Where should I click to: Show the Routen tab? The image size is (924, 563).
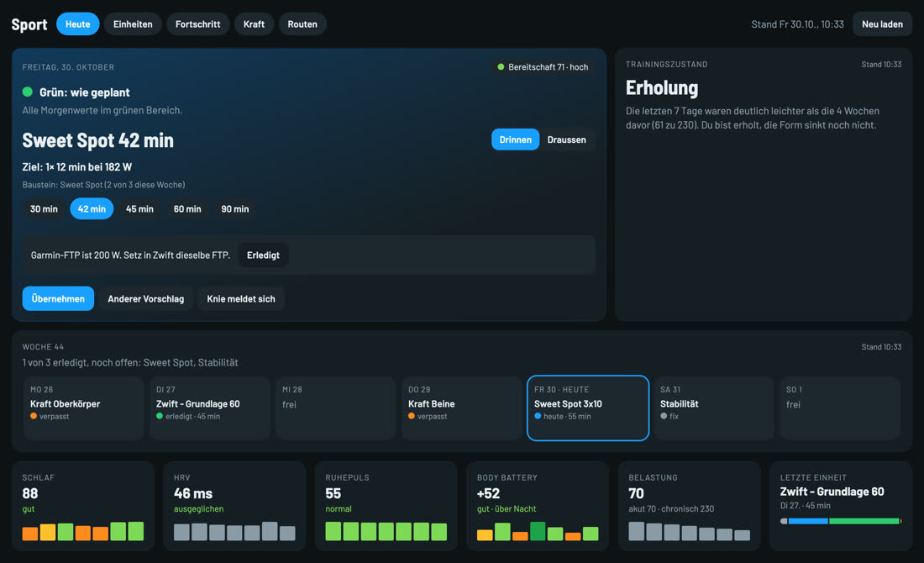coord(302,24)
